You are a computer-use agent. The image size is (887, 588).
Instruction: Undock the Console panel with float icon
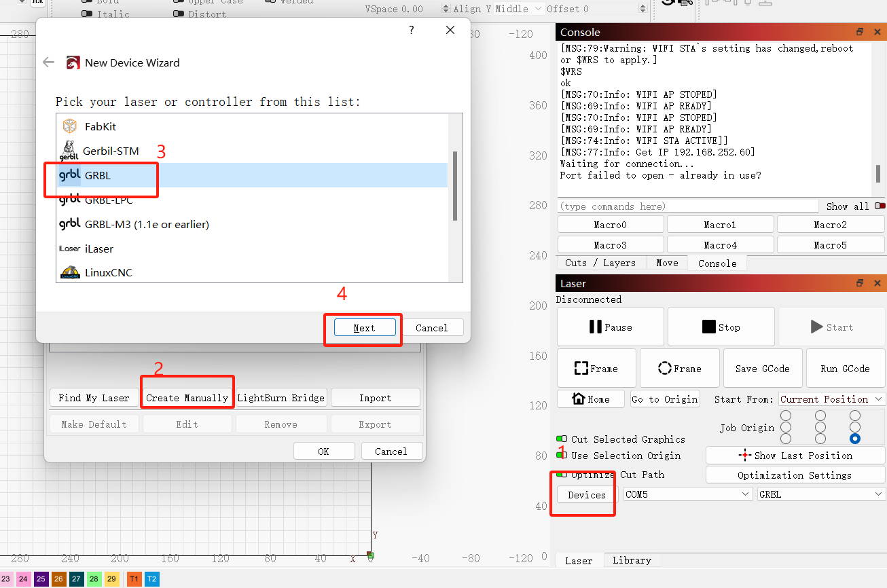pyautogui.click(x=860, y=32)
